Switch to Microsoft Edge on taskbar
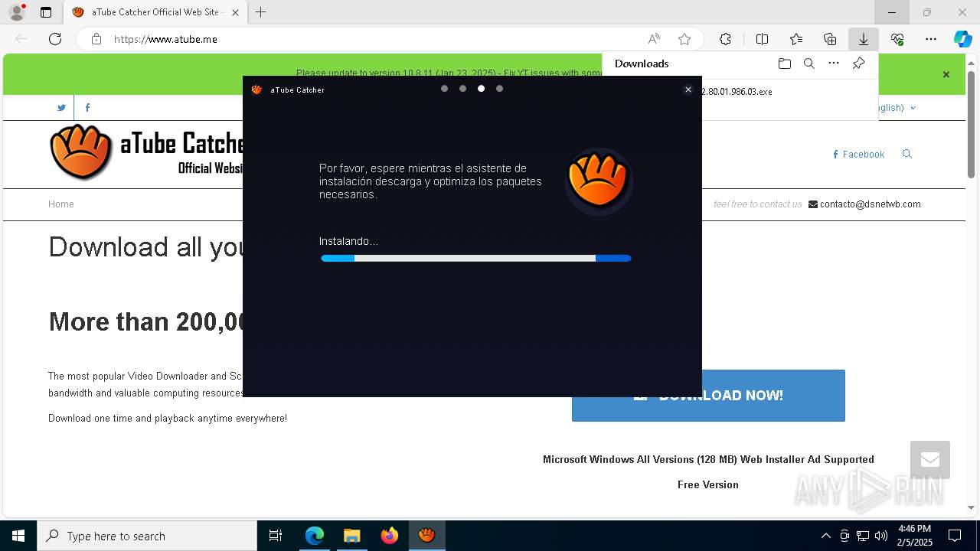 click(x=315, y=536)
